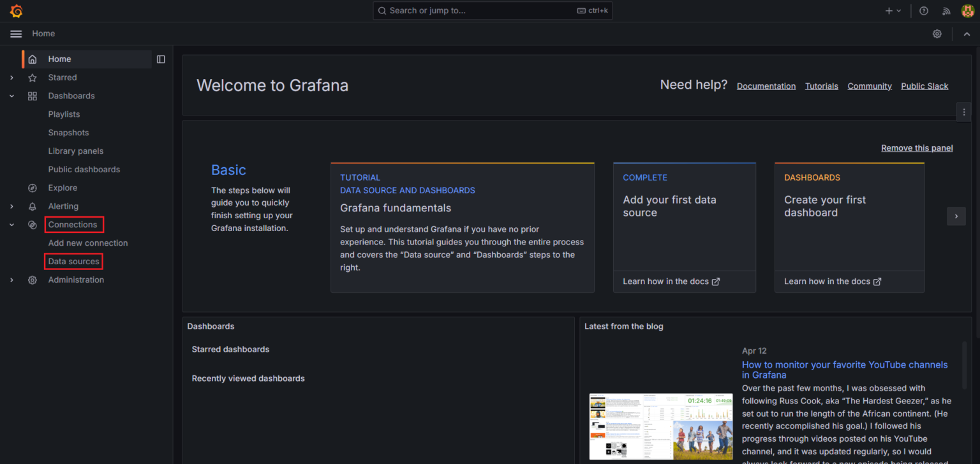The width and height of the screenshot is (980, 464).
Task: Select the Dashboards grid icon
Action: tap(32, 96)
